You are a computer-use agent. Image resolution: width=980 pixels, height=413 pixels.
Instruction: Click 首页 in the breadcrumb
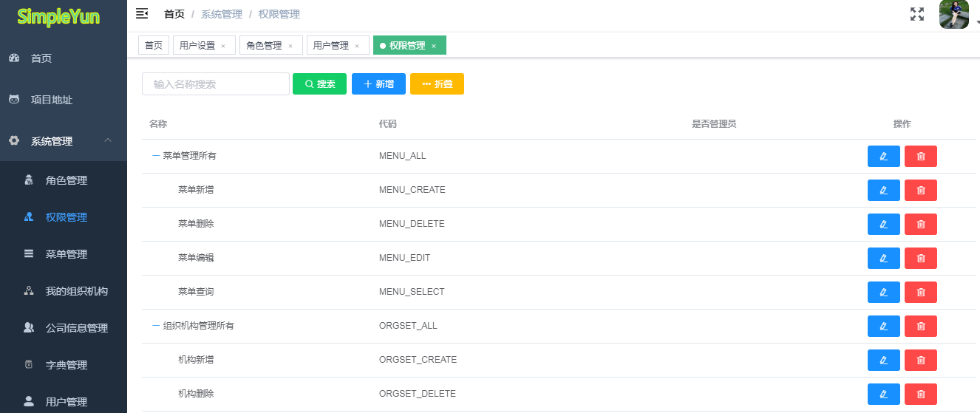(174, 14)
